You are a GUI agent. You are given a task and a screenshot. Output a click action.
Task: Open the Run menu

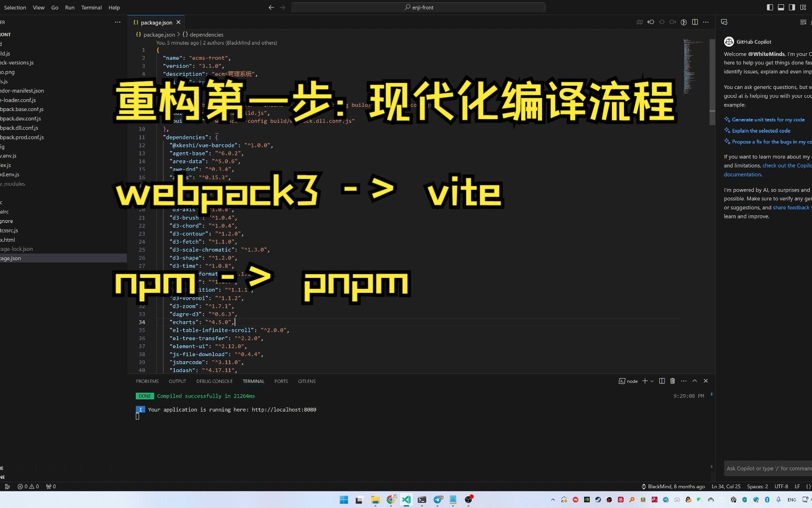pyautogui.click(x=70, y=8)
